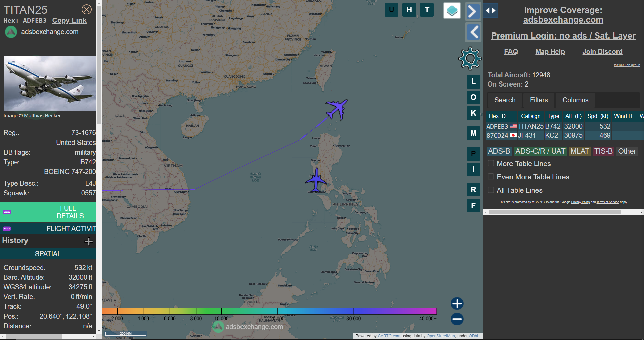This screenshot has width=644, height=340.
Task: Select the JF431 aircraft icon near Philippines
Action: pyautogui.click(x=316, y=180)
